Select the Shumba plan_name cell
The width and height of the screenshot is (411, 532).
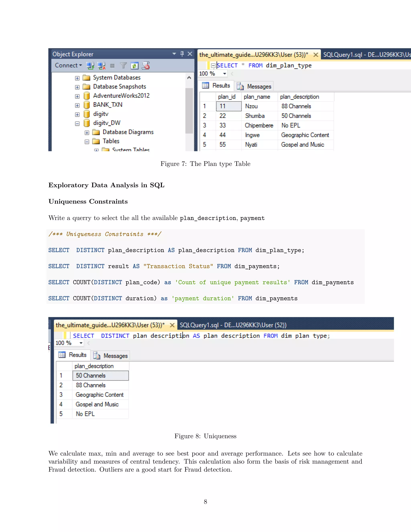[259, 116]
